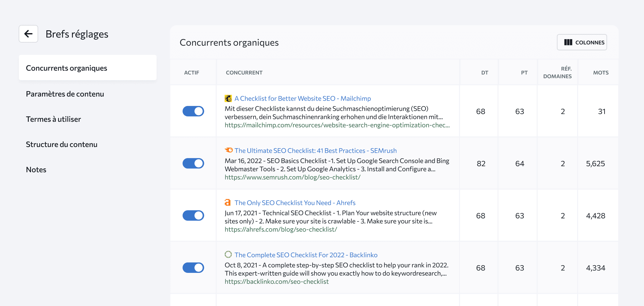The width and height of the screenshot is (644, 306).
Task: Click the Actif column header
Action: click(192, 73)
